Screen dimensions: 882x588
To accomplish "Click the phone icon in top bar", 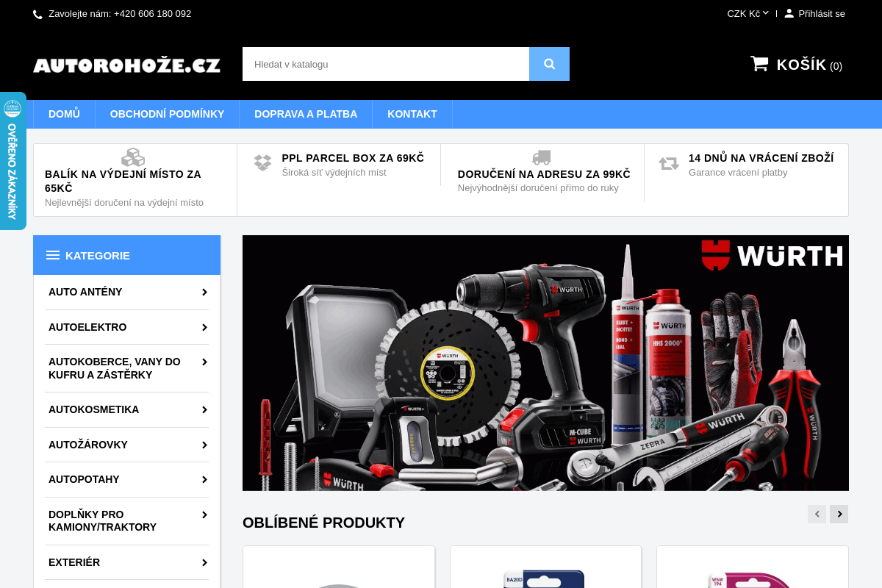I will [x=37, y=14].
